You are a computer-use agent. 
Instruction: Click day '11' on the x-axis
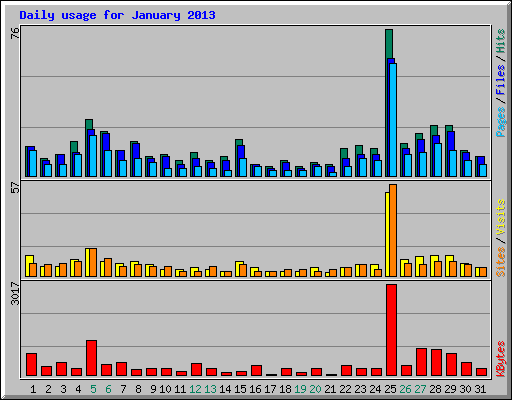180,389
